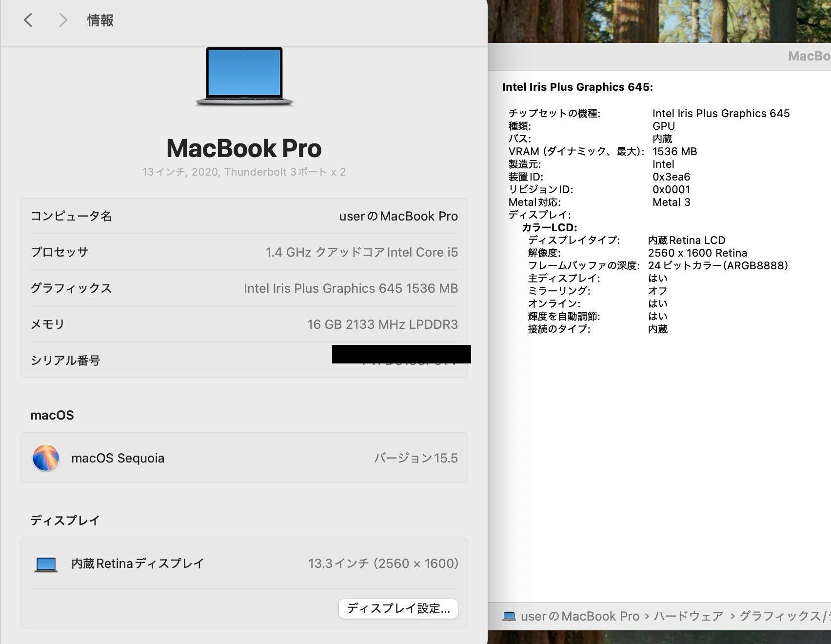Select ハードウェア in the bottom path bar
The width and height of the screenshot is (831, 644).
point(688,616)
